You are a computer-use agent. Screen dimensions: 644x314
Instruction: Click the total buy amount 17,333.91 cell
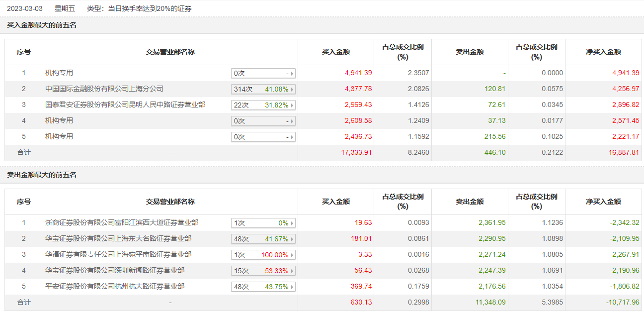tap(356, 153)
